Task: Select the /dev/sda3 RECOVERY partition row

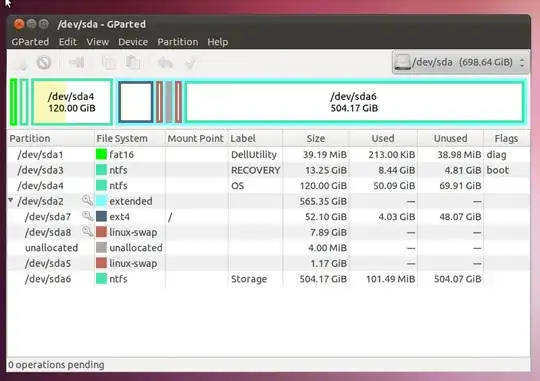Action: (x=268, y=170)
